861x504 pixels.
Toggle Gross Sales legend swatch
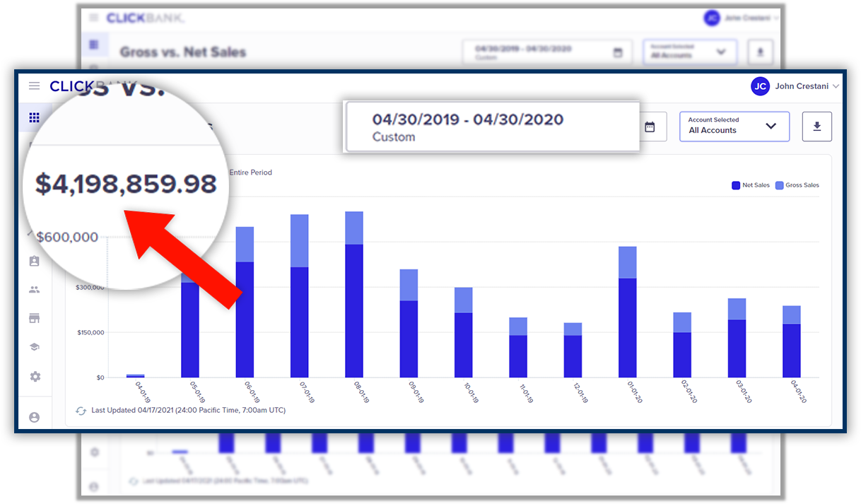780,185
